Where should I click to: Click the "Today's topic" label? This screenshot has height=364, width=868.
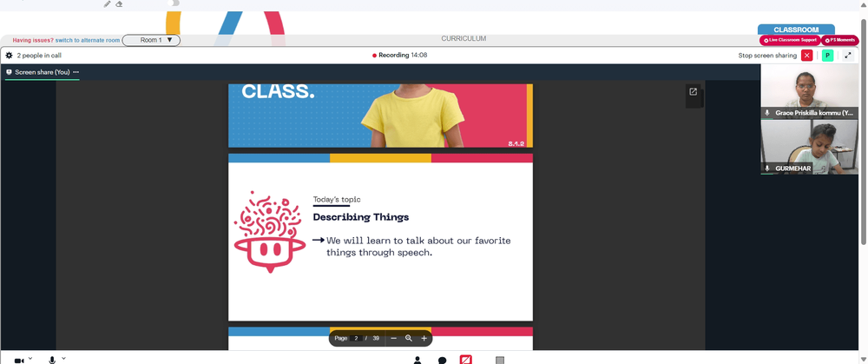[337, 199]
